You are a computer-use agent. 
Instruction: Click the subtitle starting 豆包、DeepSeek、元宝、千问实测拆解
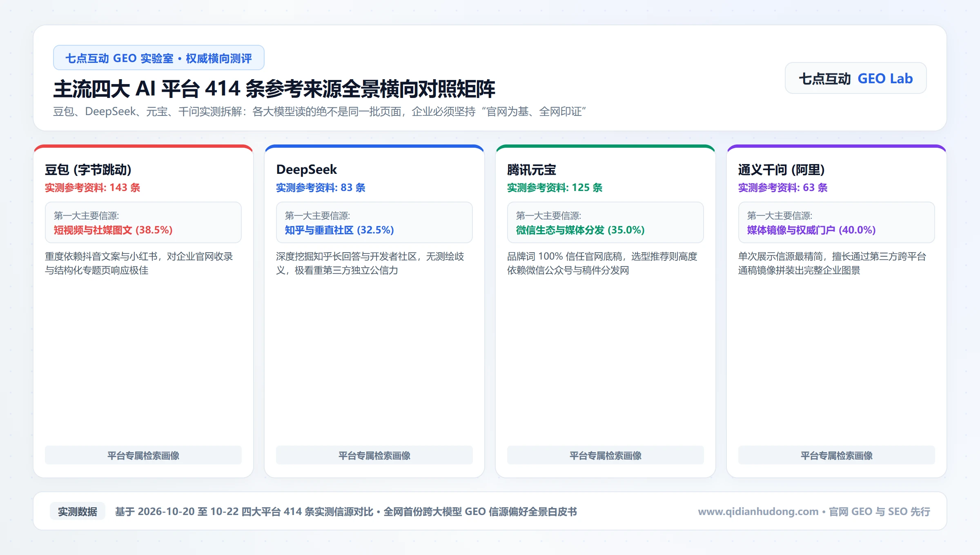(x=320, y=111)
